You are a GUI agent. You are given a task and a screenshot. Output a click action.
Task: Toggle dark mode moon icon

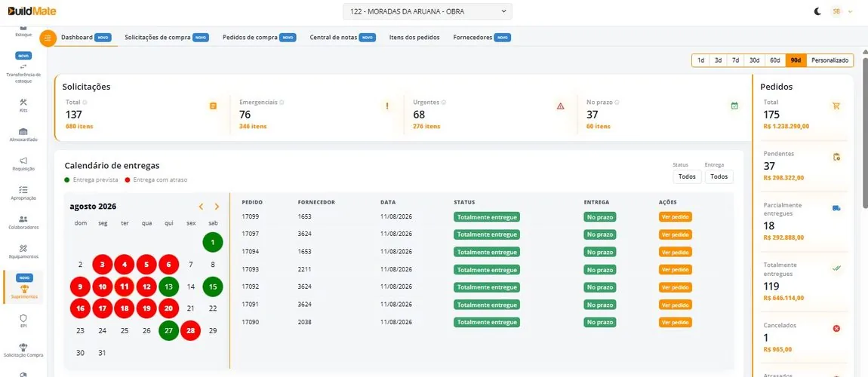[817, 11]
